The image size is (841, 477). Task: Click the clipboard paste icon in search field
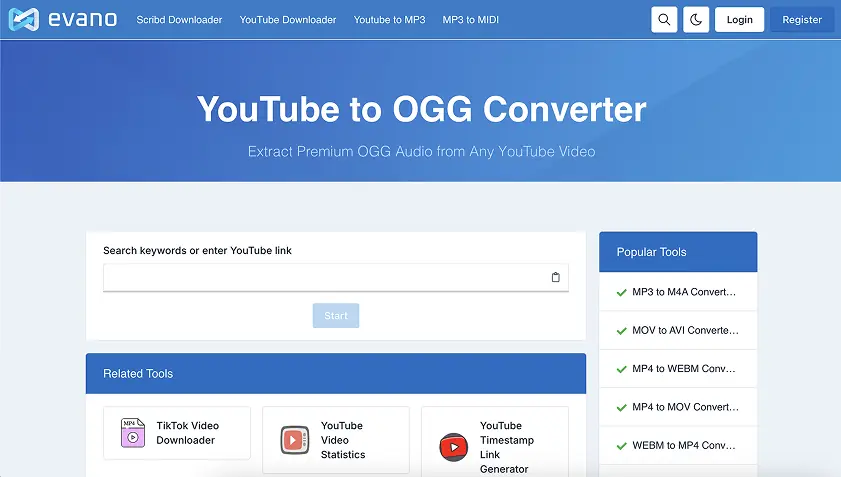coord(556,277)
